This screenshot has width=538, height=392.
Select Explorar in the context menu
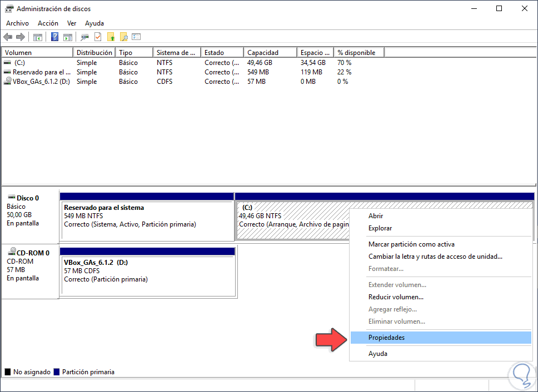pyautogui.click(x=441, y=228)
